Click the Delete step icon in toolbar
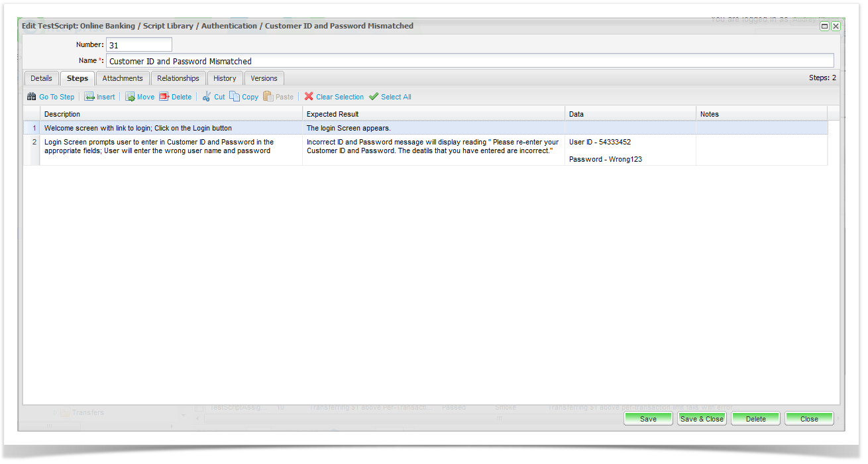 click(x=164, y=97)
